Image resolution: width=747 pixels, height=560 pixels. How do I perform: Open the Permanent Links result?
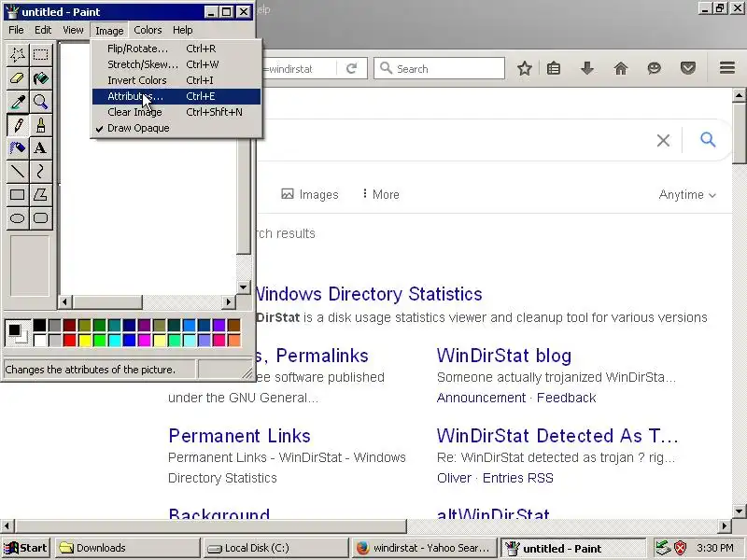point(240,436)
